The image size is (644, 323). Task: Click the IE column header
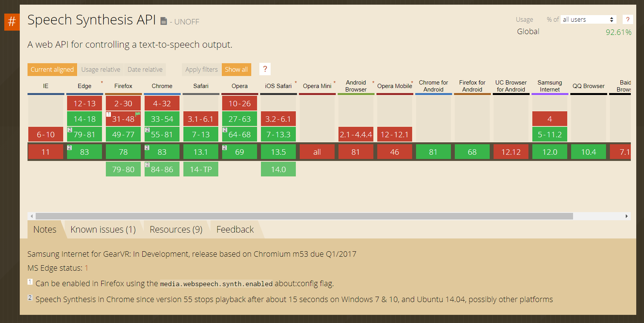(46, 86)
